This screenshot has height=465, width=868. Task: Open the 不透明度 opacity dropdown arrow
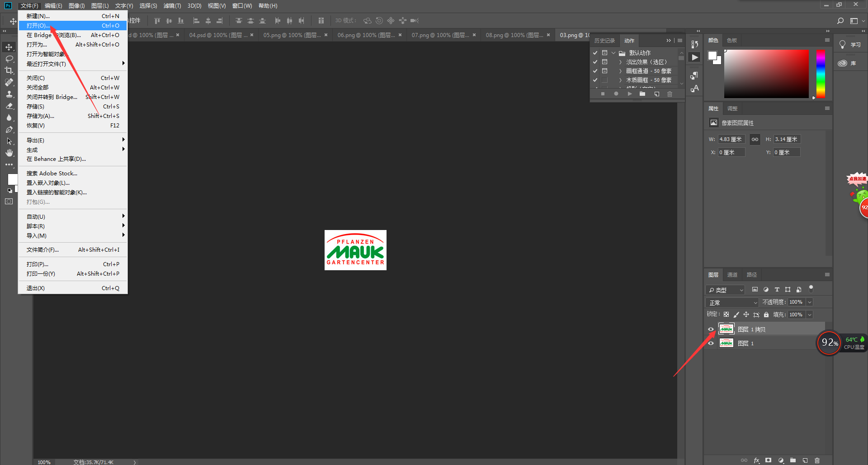(x=810, y=302)
